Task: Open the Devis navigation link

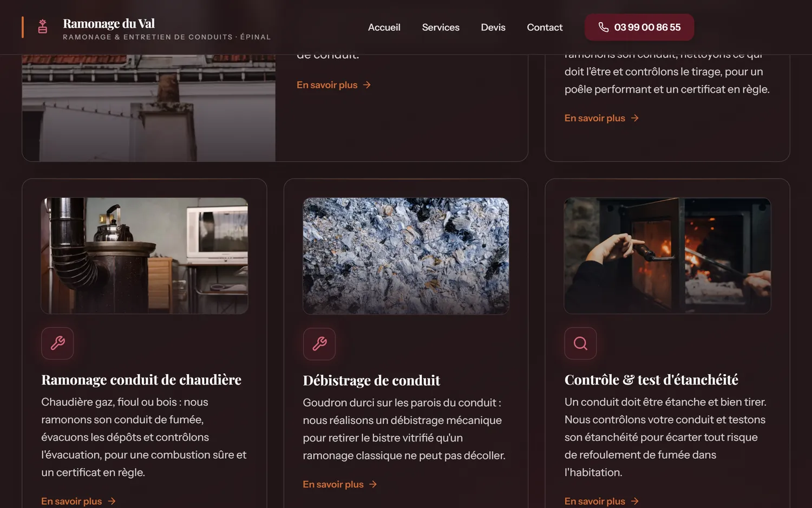Action: click(x=493, y=27)
